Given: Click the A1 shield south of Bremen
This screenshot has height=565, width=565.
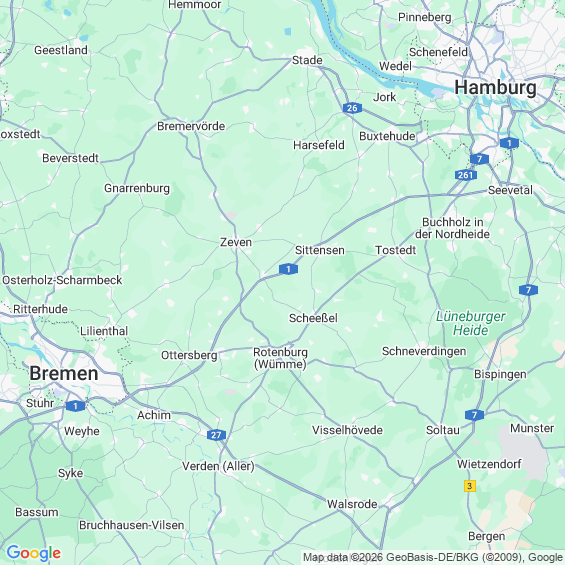Looking at the screenshot, I should (x=75, y=406).
